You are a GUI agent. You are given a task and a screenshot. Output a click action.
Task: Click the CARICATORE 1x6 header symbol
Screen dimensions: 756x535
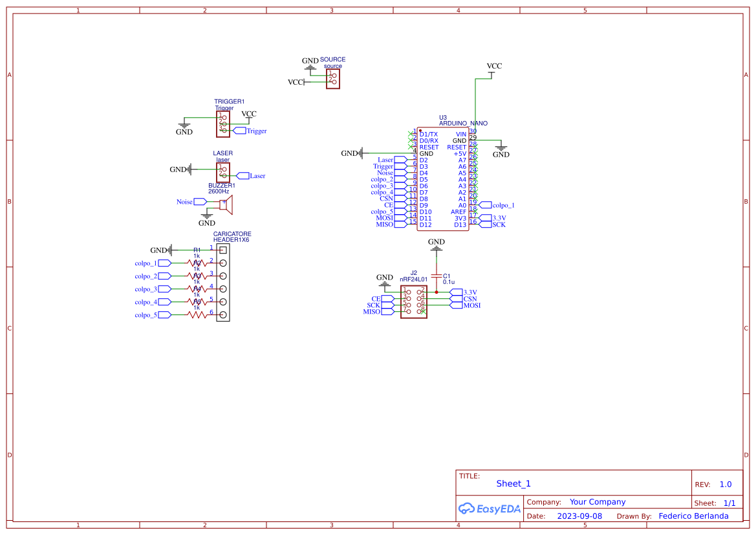223,282
